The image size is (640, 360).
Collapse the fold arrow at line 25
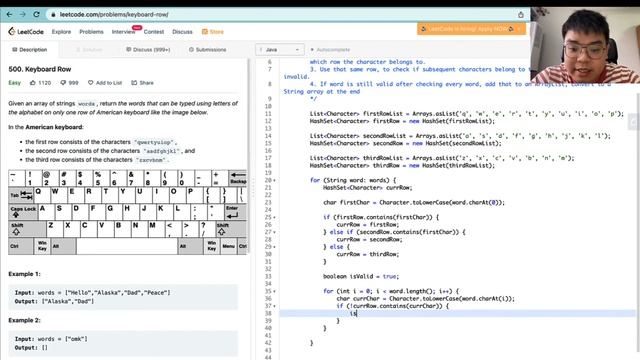(274, 218)
